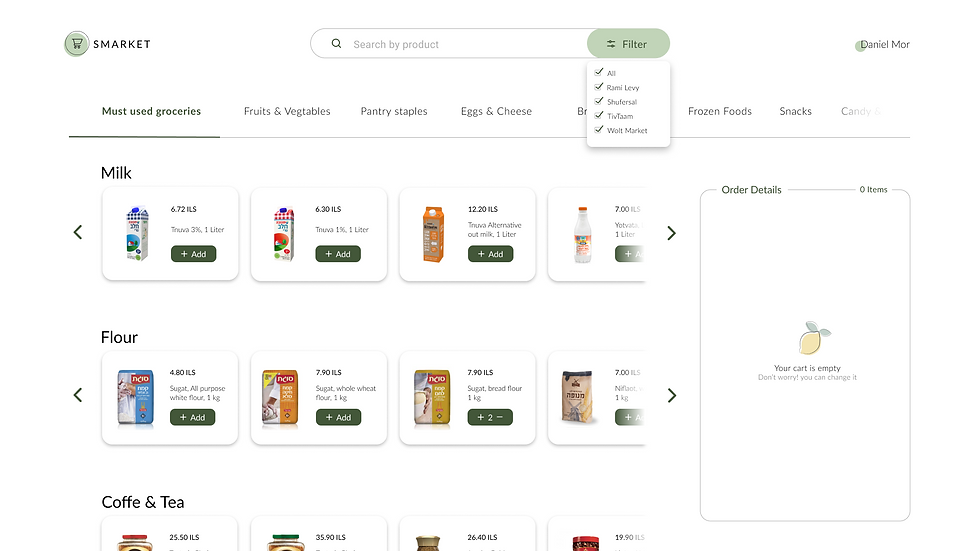Click the search magnifier icon
The height and width of the screenshot is (551, 980).
pos(336,44)
